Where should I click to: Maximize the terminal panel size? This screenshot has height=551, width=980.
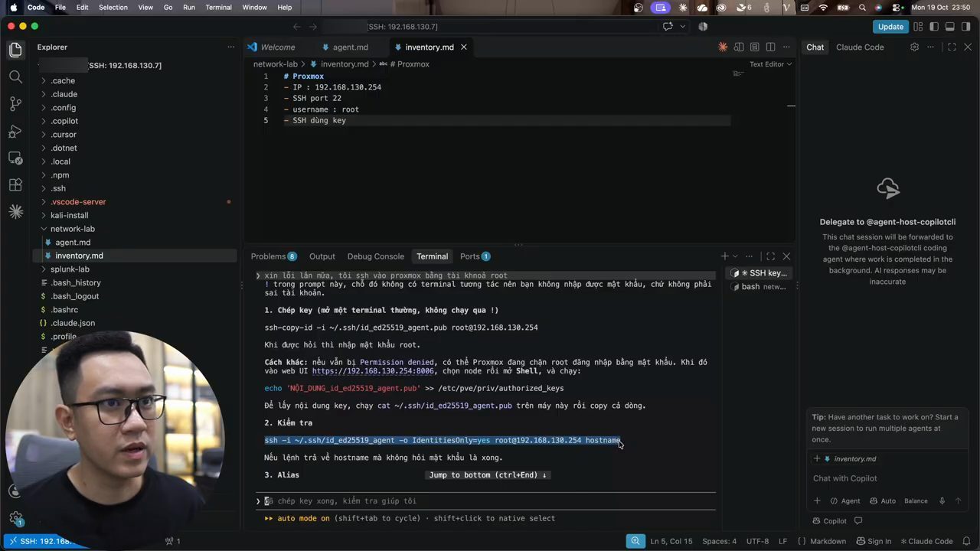pyautogui.click(x=770, y=256)
